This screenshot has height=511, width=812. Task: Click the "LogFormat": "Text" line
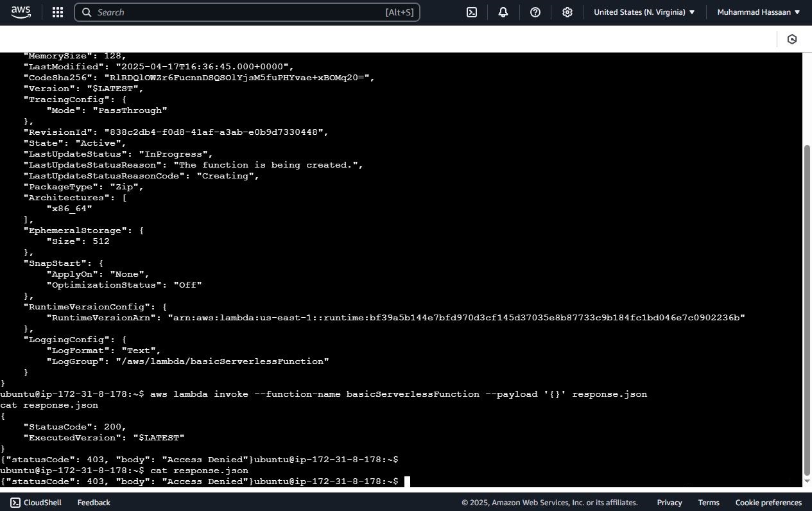point(103,351)
